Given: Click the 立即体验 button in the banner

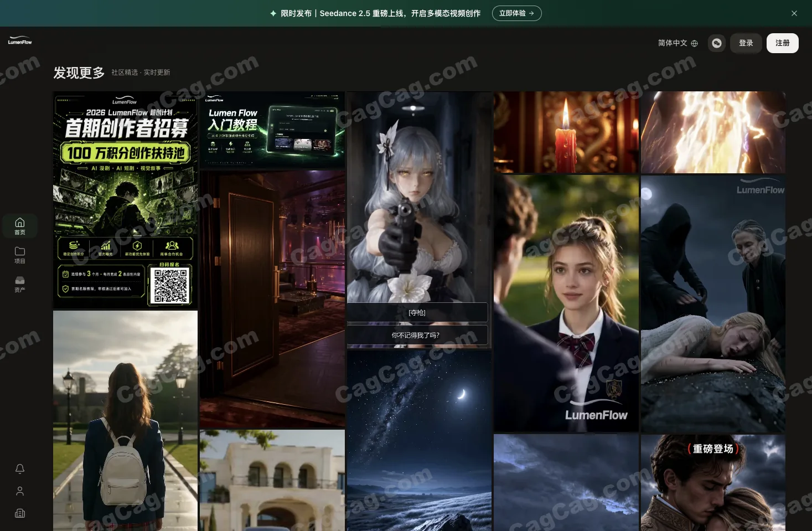Looking at the screenshot, I should 516,13.
